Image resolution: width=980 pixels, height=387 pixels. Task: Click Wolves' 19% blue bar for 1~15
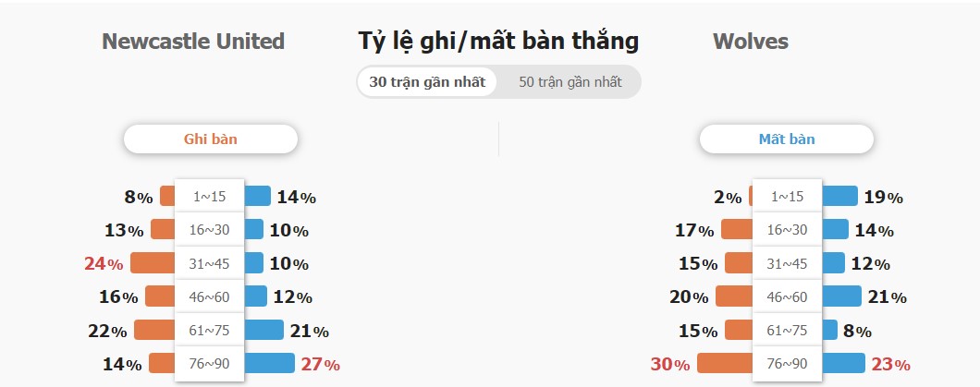839,196
